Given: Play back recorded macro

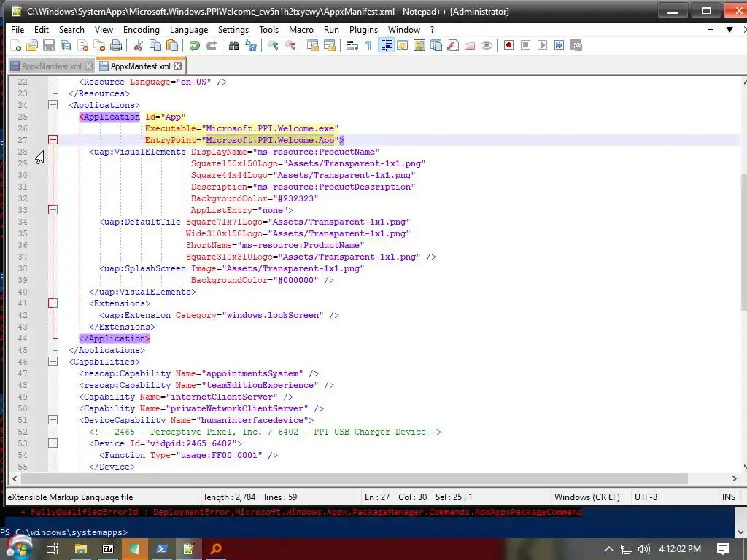Looking at the screenshot, I should pyautogui.click(x=542, y=45).
